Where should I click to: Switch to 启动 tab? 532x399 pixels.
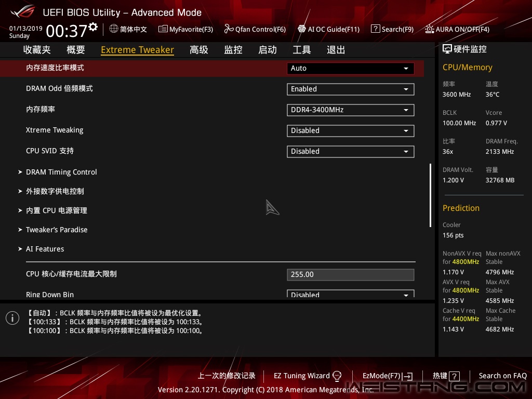coord(268,50)
